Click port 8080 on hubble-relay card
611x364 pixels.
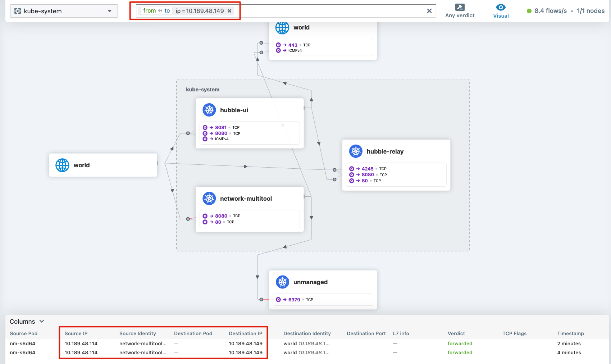click(x=368, y=175)
